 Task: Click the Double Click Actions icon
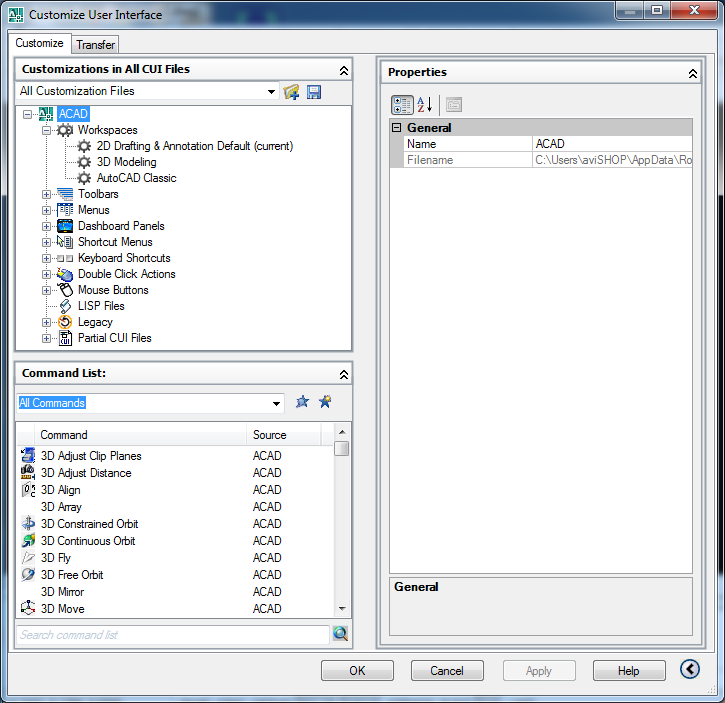[x=65, y=274]
